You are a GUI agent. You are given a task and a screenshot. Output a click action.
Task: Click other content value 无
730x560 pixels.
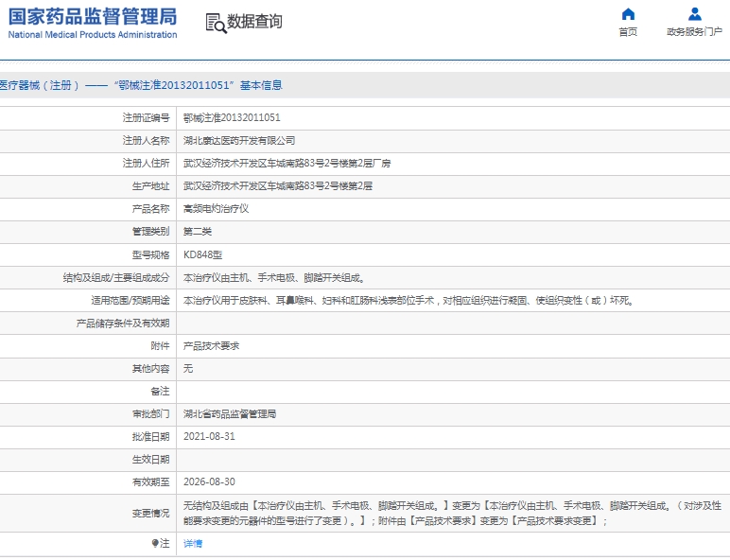click(x=188, y=369)
